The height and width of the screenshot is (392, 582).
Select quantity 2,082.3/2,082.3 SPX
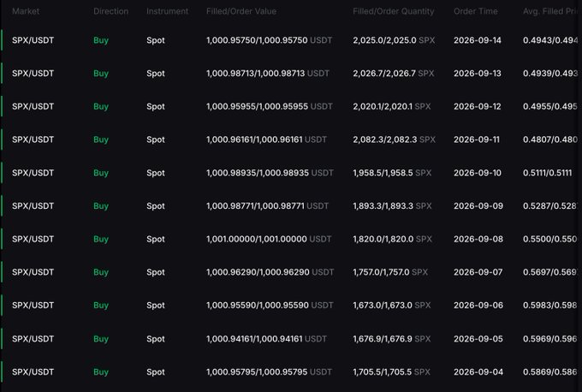click(x=394, y=140)
